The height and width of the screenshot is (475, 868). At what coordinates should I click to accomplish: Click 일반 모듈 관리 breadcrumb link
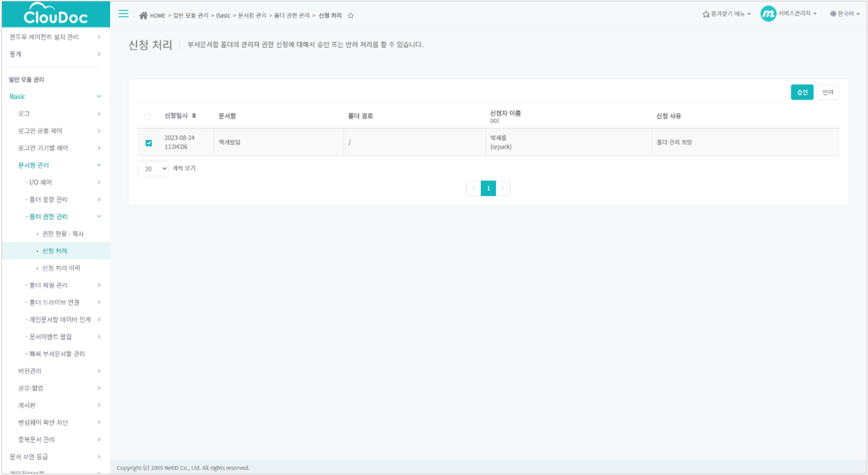coord(191,15)
